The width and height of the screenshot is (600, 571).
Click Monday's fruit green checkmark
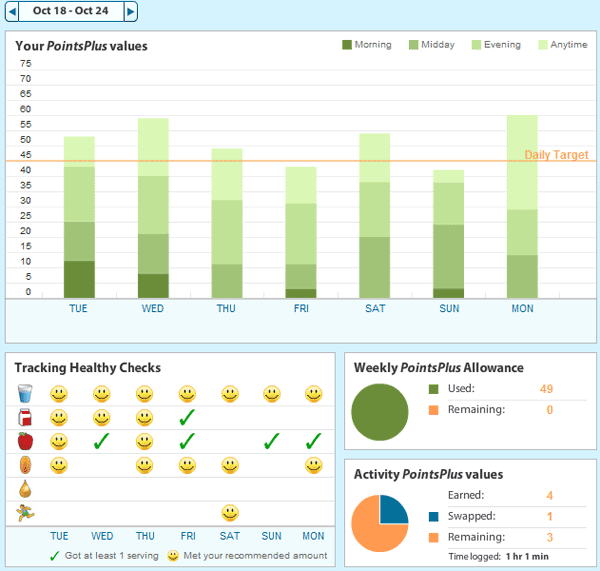(314, 441)
